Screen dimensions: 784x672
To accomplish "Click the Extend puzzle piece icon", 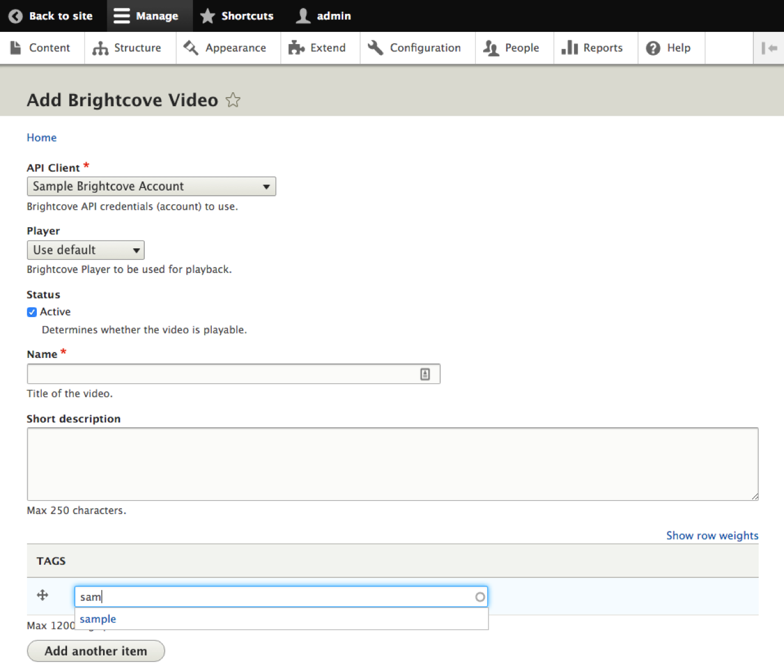I will [x=296, y=48].
